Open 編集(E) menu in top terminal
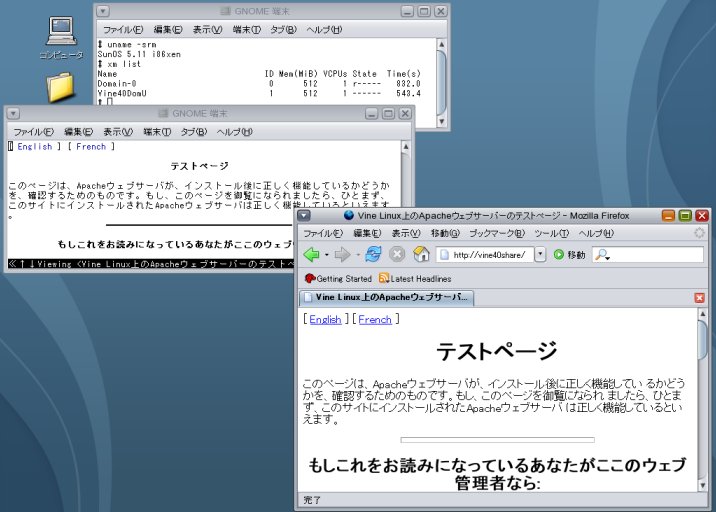Image resolution: width=716 pixels, height=512 pixels. click(x=168, y=30)
